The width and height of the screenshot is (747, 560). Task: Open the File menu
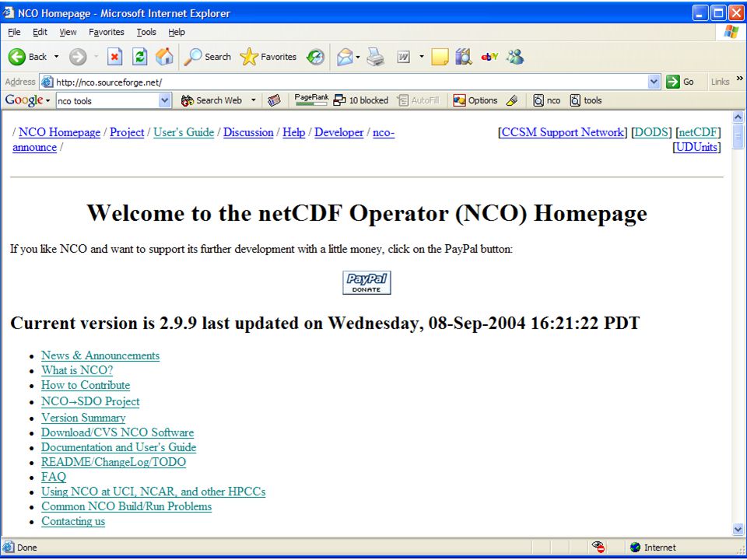point(14,32)
